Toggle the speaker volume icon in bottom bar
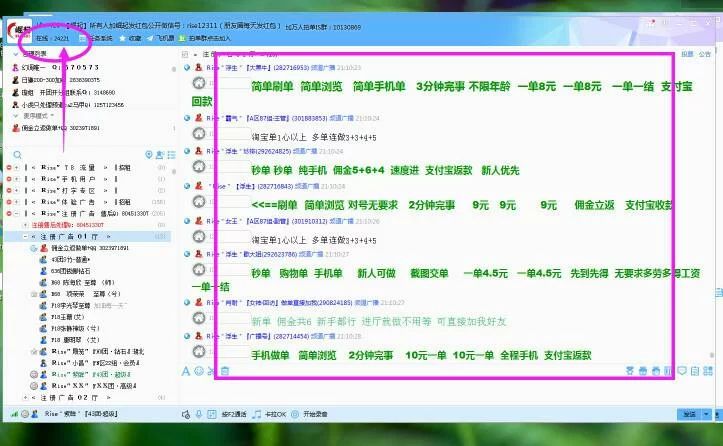Viewport: 723px width, 446px height. [186, 414]
